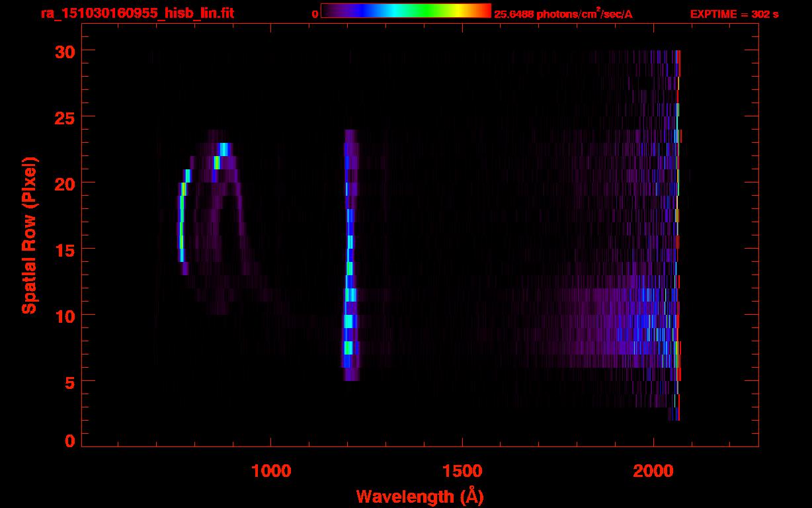Click the colorbar minimum value 0
Image resolution: width=812 pixels, height=508 pixels.
tap(315, 14)
